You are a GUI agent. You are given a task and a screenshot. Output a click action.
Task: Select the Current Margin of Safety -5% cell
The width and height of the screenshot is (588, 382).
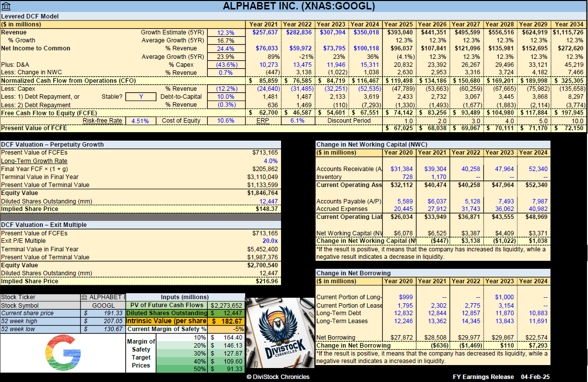(x=227, y=329)
